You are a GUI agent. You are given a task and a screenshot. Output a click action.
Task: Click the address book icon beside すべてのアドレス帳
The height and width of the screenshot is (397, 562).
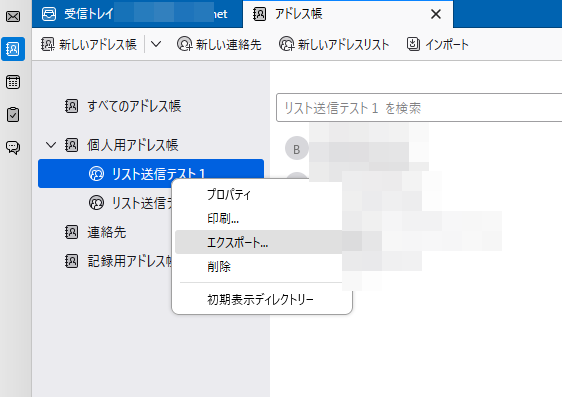(x=71, y=106)
